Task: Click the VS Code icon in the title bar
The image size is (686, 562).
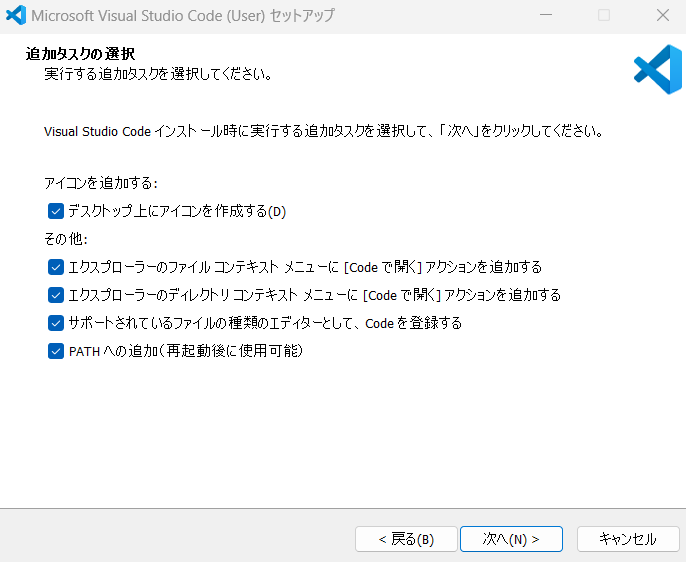Action: (x=16, y=15)
